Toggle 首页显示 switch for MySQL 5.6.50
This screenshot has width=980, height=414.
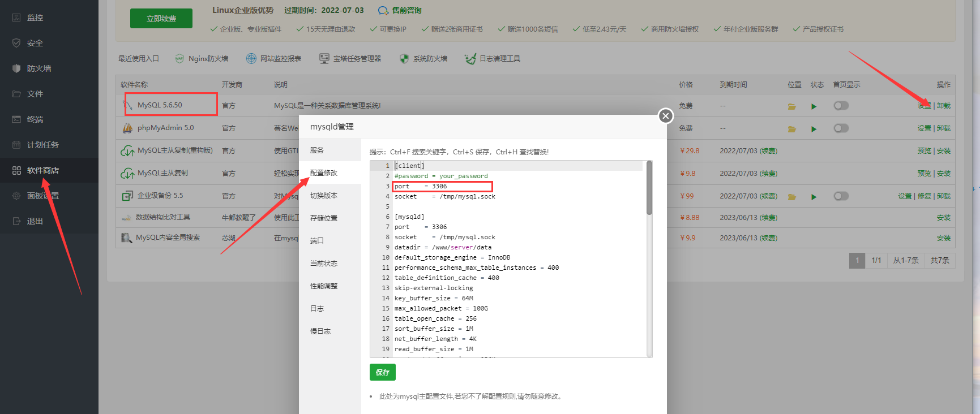coord(841,106)
